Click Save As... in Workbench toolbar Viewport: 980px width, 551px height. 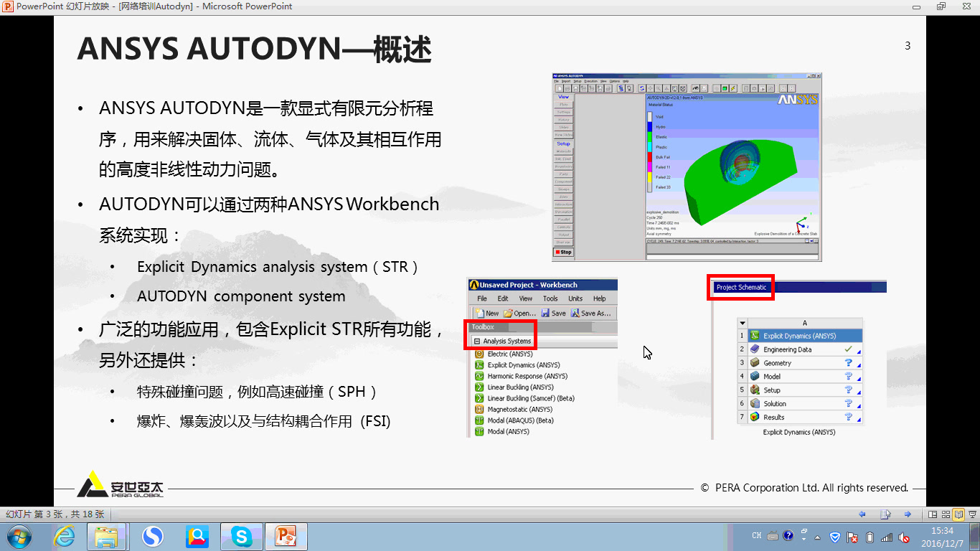click(591, 313)
